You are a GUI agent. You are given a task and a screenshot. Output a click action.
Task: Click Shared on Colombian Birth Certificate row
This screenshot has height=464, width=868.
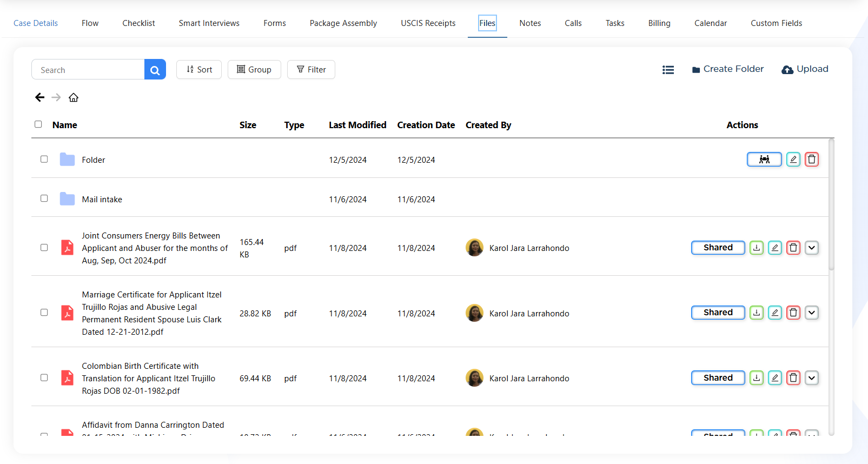click(718, 377)
